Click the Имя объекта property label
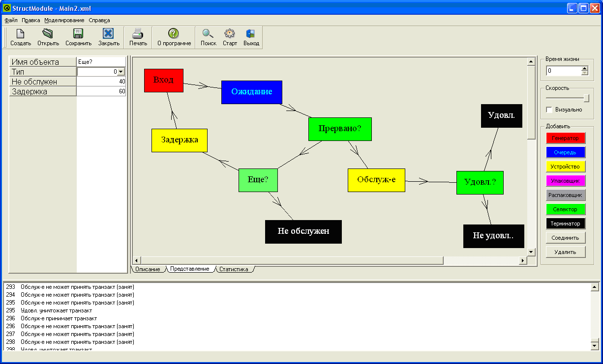This screenshot has height=364, width=603. coord(43,62)
